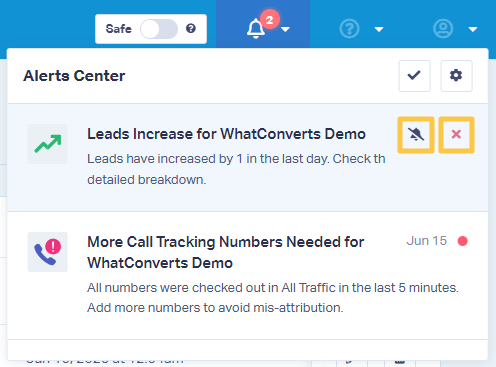Open Leads Increase for WhatConverts Demo alert
Image resolution: width=496 pixels, height=367 pixels.
coord(226,134)
